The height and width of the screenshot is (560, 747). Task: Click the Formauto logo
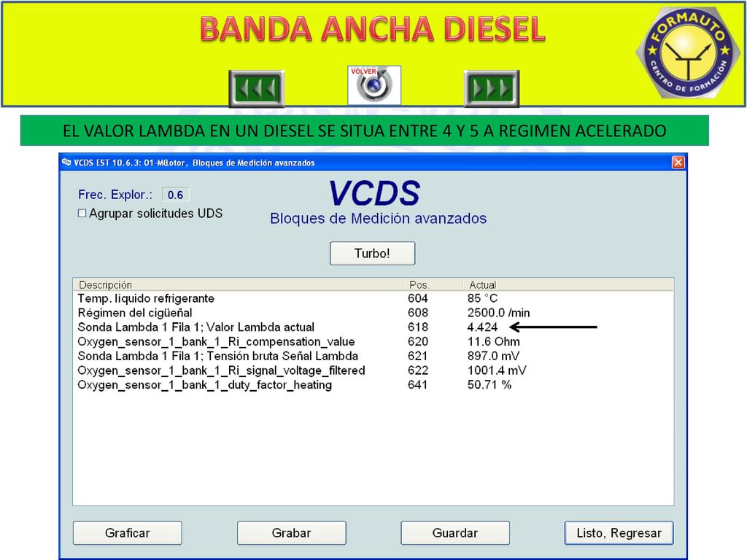(688, 53)
